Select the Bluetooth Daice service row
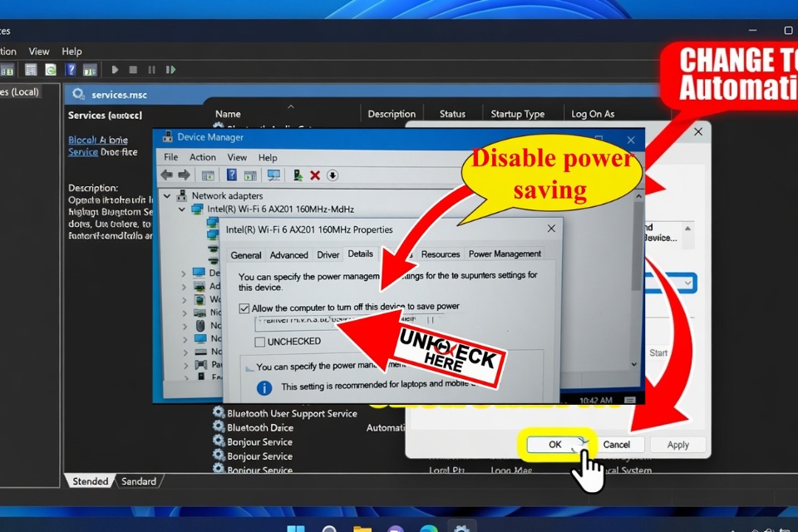The image size is (798, 532). (x=260, y=427)
